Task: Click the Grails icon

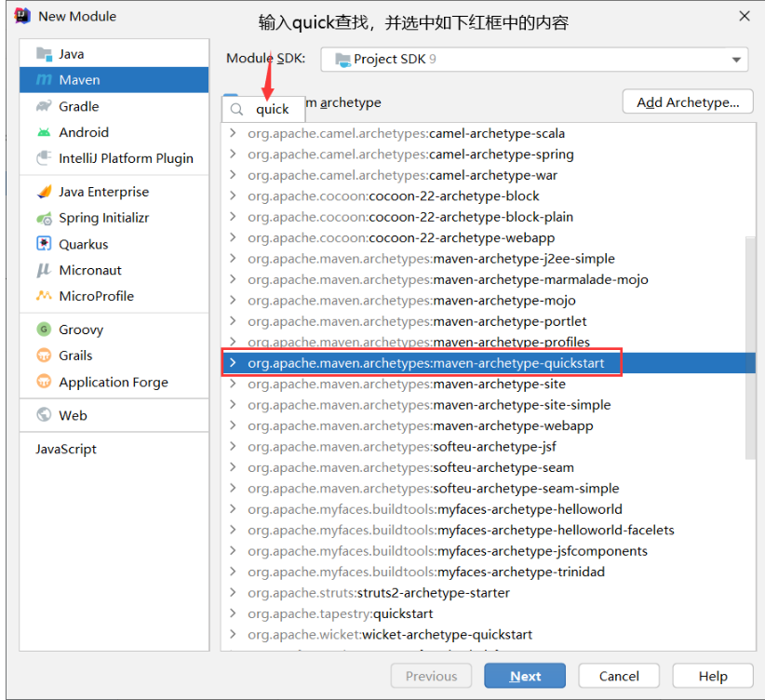Action: coord(44,356)
